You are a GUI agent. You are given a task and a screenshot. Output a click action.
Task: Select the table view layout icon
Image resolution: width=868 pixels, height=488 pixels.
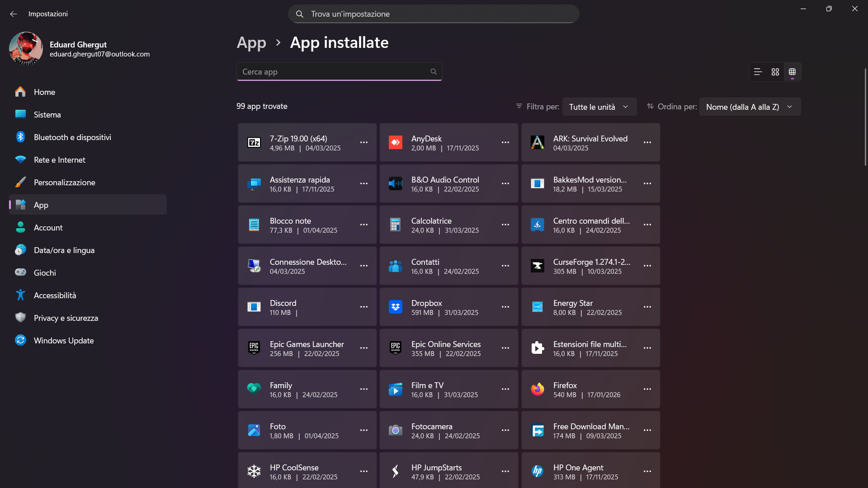point(792,72)
